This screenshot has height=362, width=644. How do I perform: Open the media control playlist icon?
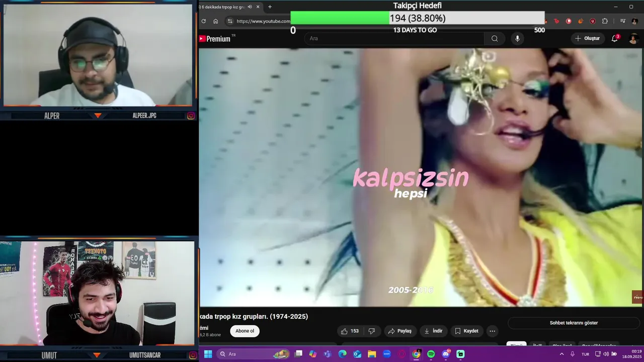623,21
